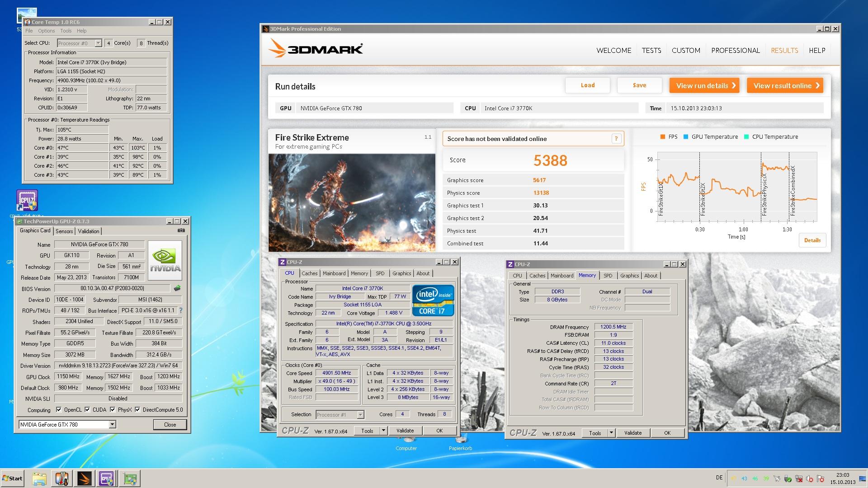Open the Caches tab in the left CPU-Z window

pyautogui.click(x=309, y=273)
